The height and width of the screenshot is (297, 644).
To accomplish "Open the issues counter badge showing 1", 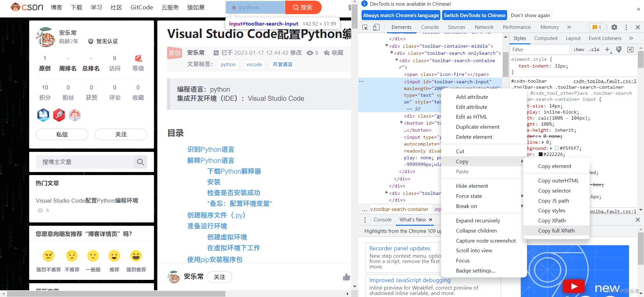I will pos(597,27).
